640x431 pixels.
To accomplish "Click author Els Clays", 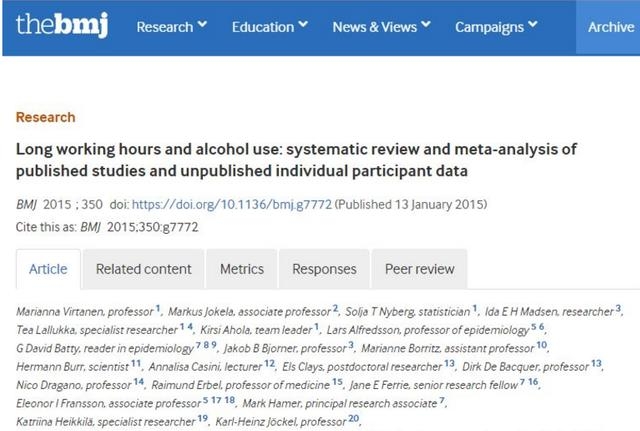I will (x=302, y=367).
